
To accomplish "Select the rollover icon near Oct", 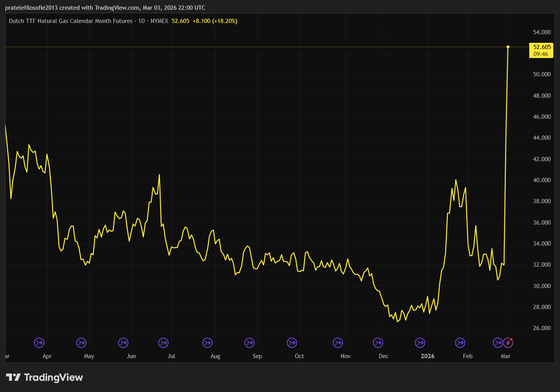I will (292, 343).
